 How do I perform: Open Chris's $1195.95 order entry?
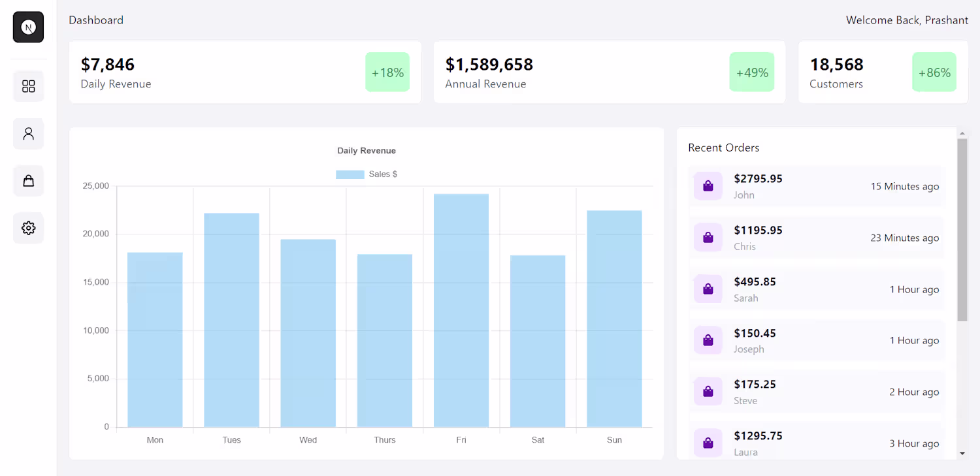(816, 238)
